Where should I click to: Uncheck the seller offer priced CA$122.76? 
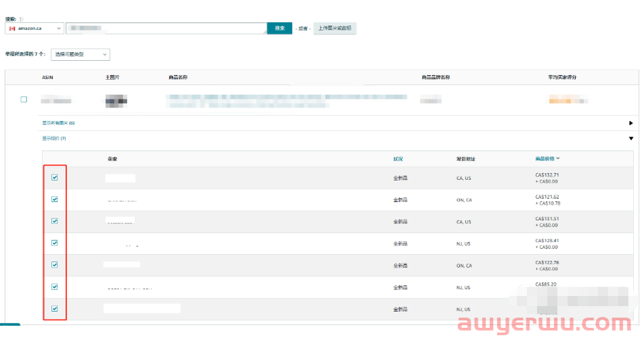click(x=55, y=265)
